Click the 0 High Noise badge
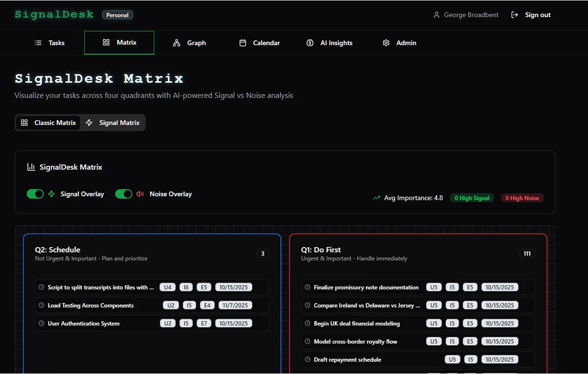This screenshot has height=374, width=588. pyautogui.click(x=522, y=198)
